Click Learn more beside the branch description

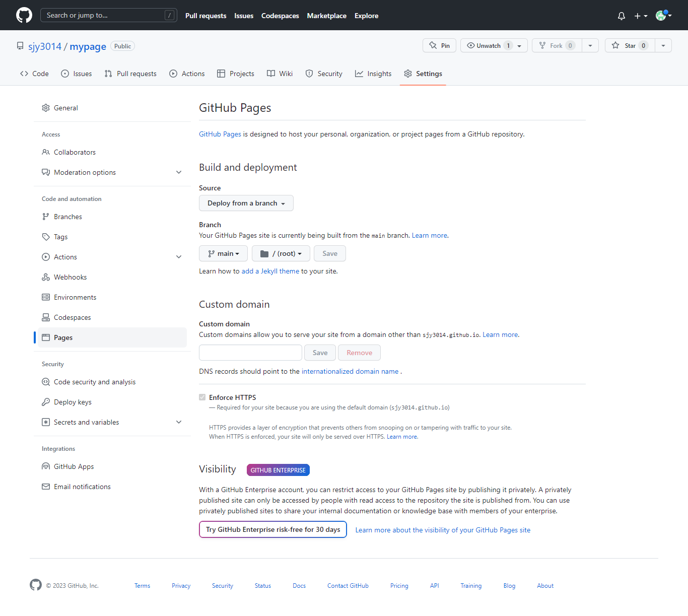(x=430, y=235)
